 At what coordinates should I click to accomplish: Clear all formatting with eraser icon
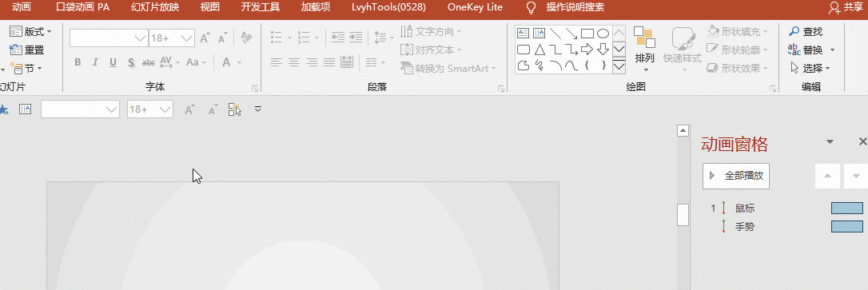point(246,38)
